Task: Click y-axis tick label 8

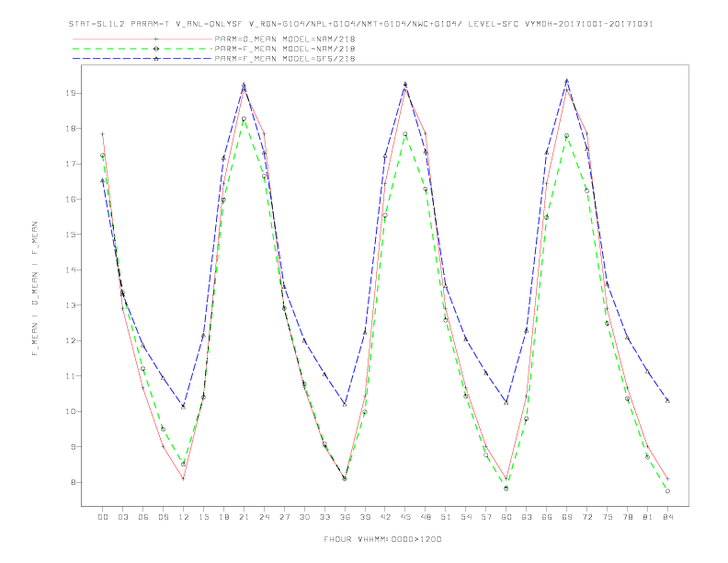Action: [74, 482]
